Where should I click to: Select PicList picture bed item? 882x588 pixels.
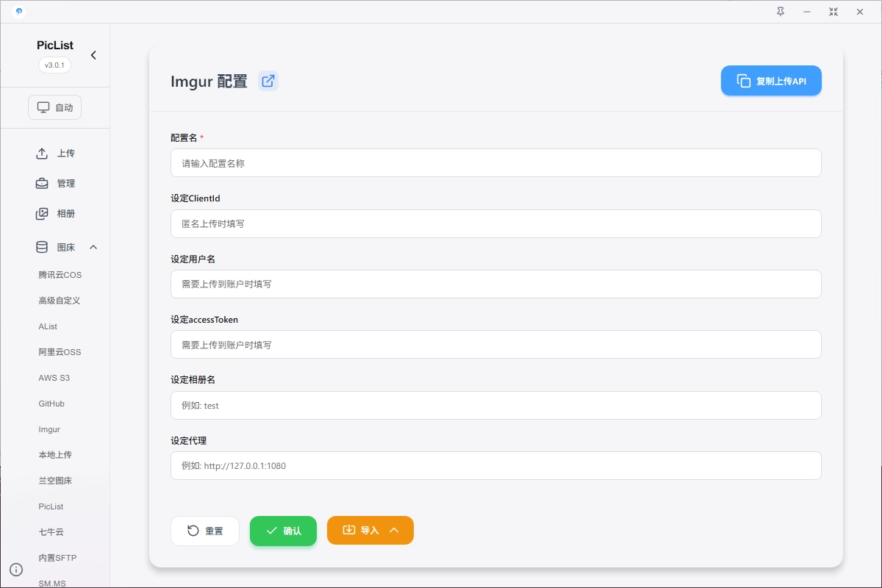point(51,506)
